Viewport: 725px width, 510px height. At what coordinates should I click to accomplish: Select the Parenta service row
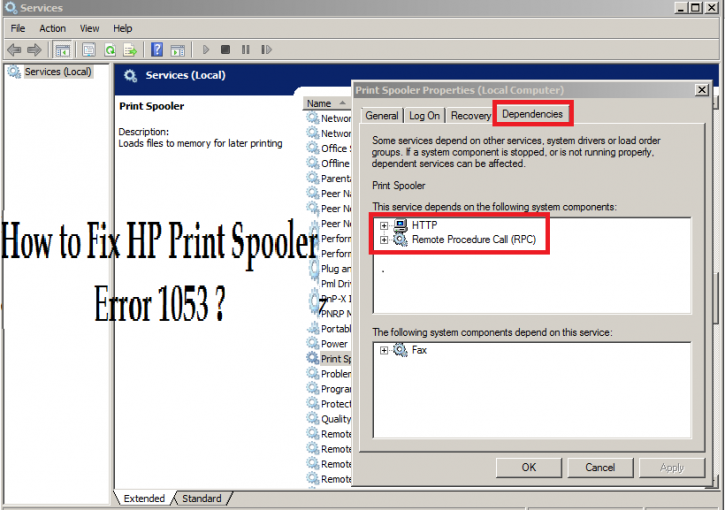coord(329,178)
